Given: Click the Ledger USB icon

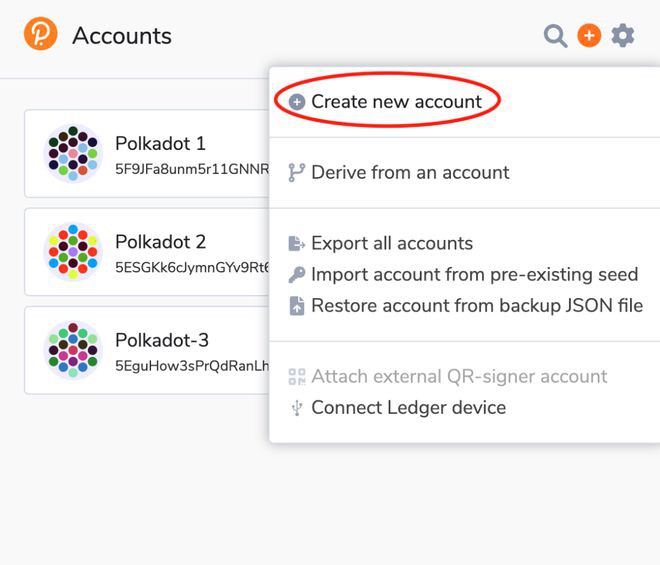Looking at the screenshot, I should [x=296, y=408].
